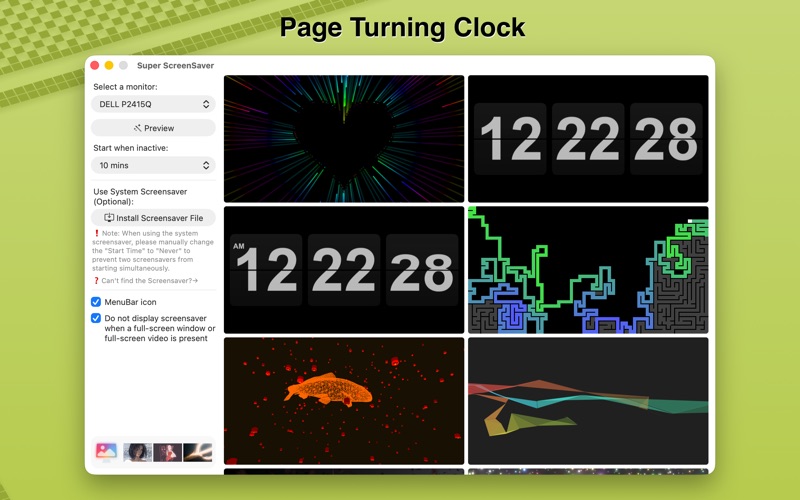Select the rainbow heart rays screensaver

[x=344, y=139]
